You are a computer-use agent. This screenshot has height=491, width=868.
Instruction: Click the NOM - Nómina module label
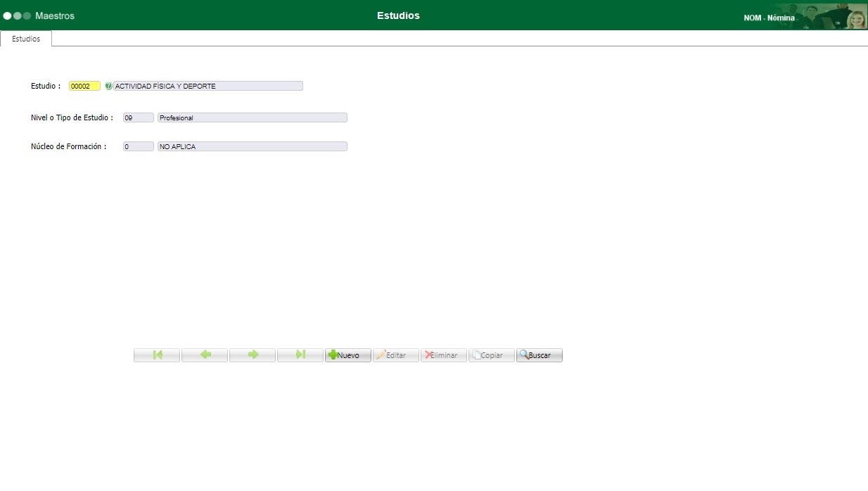[x=769, y=18]
